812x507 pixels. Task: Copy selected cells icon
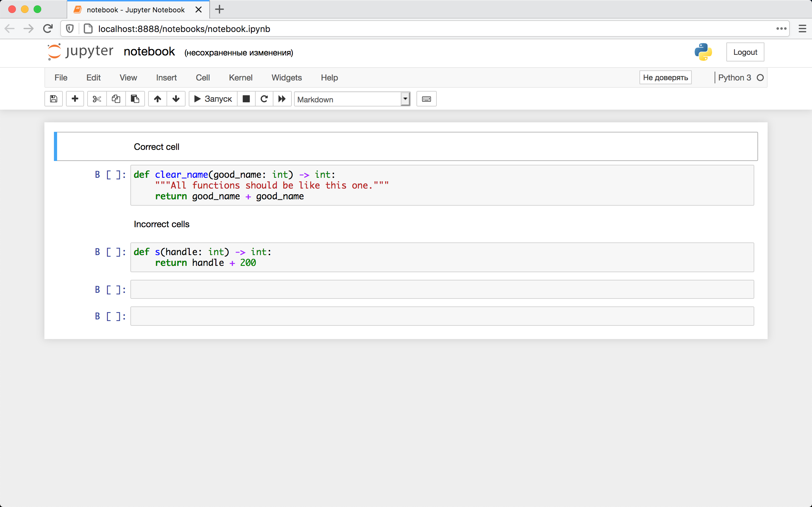(116, 99)
